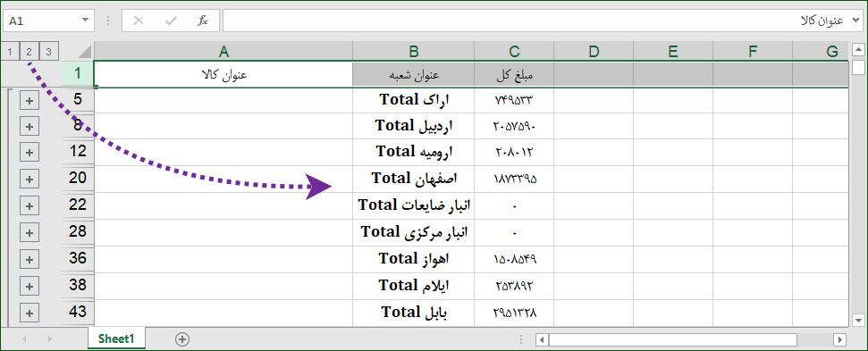This screenshot has height=351, width=868.
Task: Click previous sheet navigation arrow
Action: 24,338
